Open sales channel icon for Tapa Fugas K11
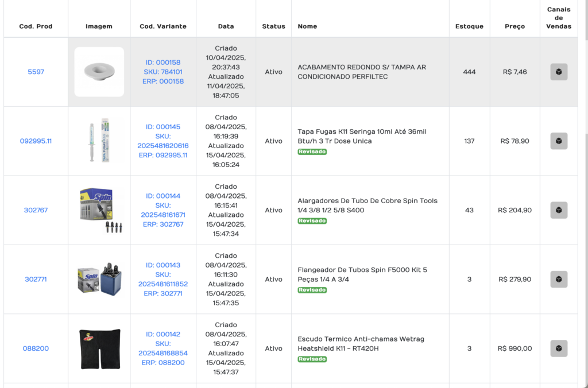Image resolution: width=588 pixels, height=388 pixels. (559, 141)
